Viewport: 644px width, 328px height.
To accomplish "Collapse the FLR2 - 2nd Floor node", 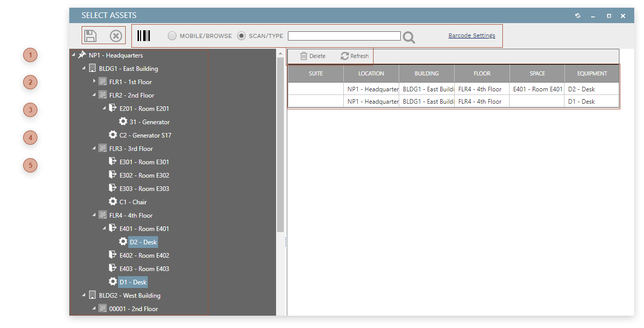I will pyautogui.click(x=93, y=95).
